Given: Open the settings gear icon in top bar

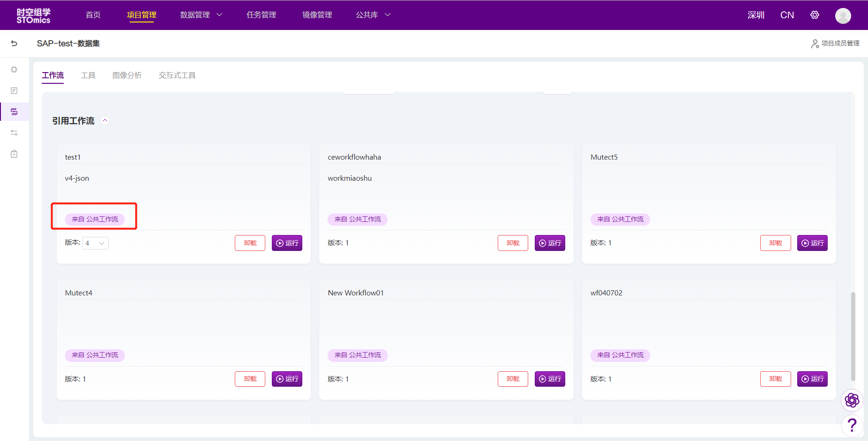Looking at the screenshot, I should point(815,15).
